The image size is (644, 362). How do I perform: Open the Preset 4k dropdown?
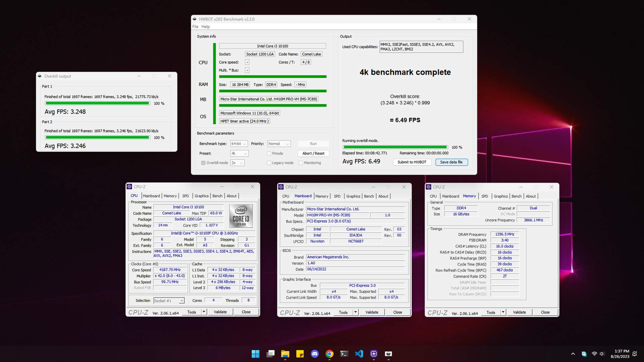(239, 154)
